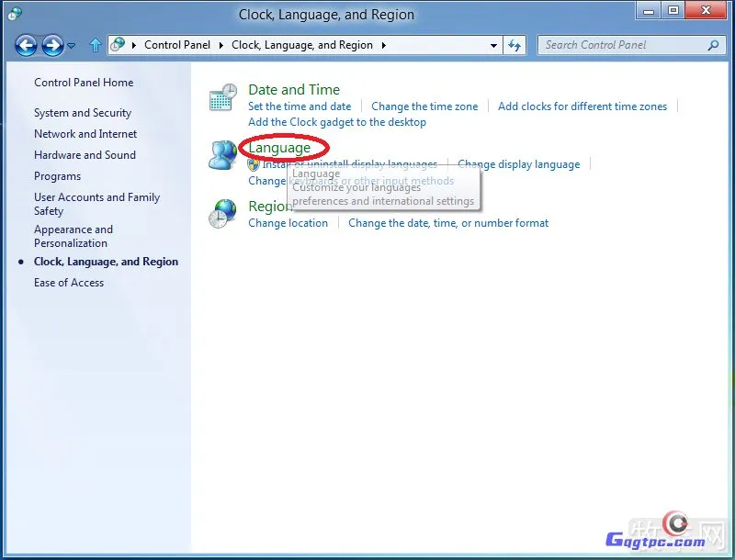Screen dimensions: 735x560
Task: Open Hardware and Sound category
Action: 85,155
